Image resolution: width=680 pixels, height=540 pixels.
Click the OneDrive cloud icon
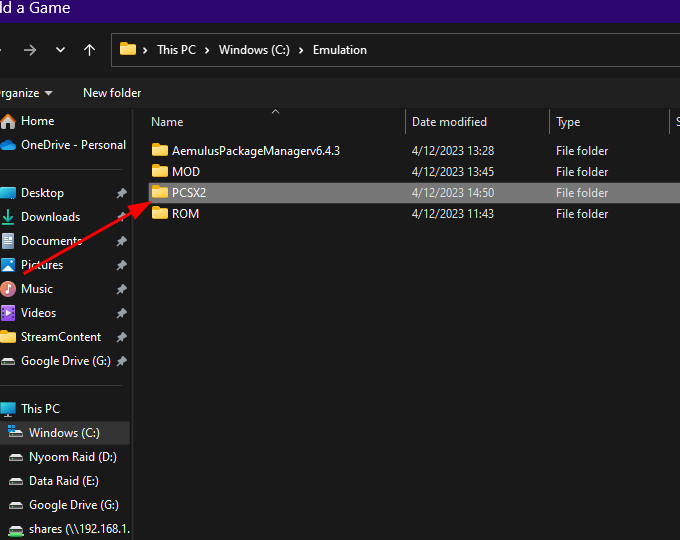[8, 145]
